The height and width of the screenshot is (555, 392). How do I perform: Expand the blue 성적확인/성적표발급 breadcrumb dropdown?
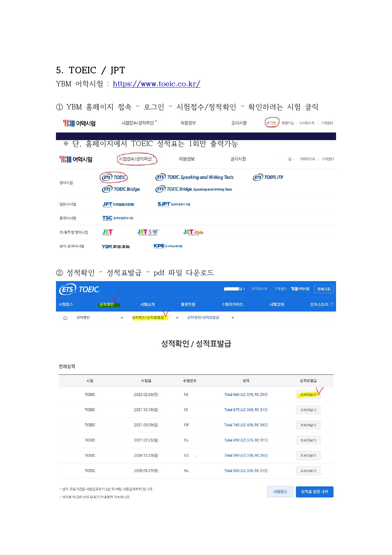click(x=210, y=318)
